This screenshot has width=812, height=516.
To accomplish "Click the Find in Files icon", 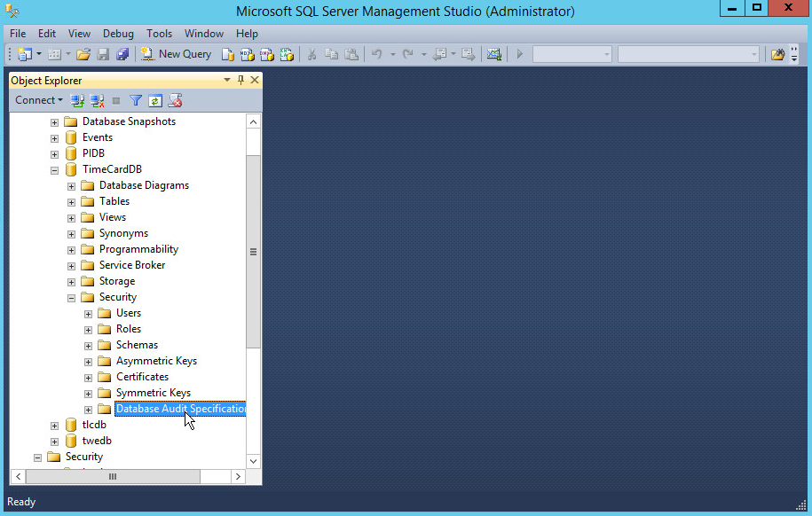I will 777,54.
